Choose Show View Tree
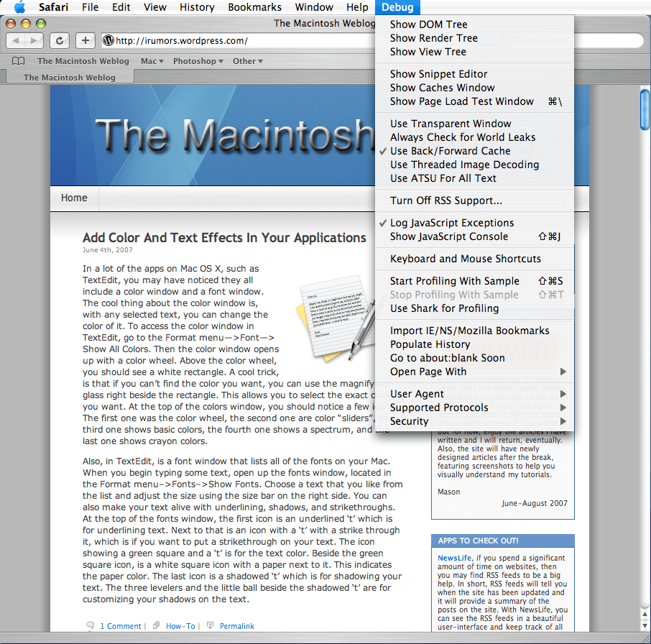 click(x=474, y=52)
